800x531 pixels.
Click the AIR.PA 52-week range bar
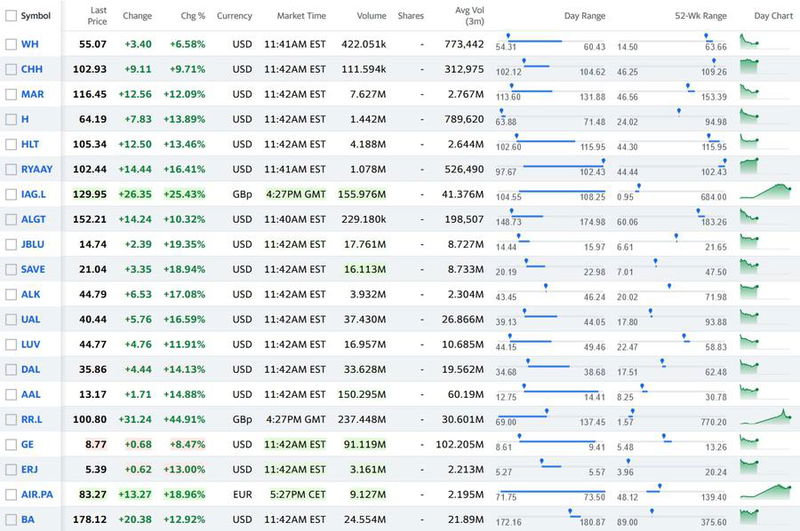(x=672, y=493)
